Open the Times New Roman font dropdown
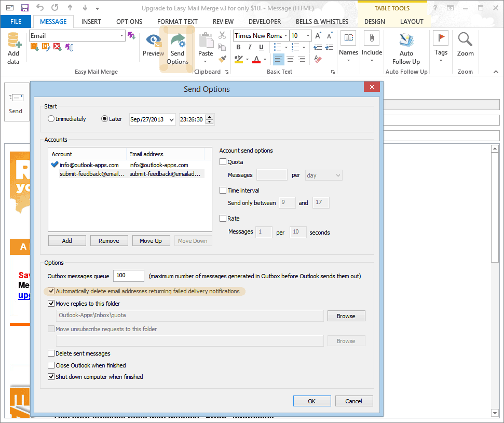This screenshot has height=423, width=504. coord(285,36)
